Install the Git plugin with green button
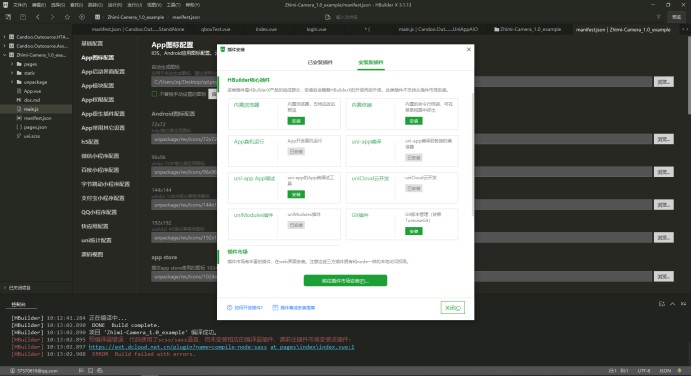692x376 pixels. tap(414, 231)
